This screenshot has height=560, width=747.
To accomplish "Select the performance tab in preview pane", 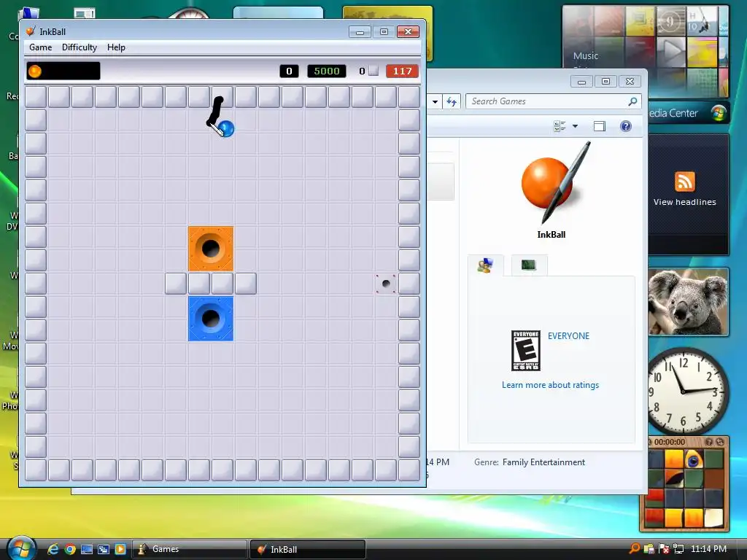I will [529, 265].
